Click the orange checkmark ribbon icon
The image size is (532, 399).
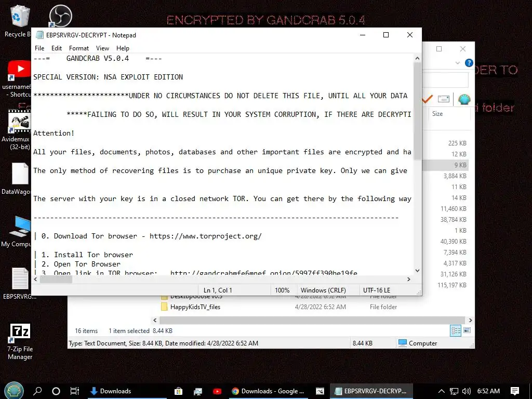click(428, 99)
